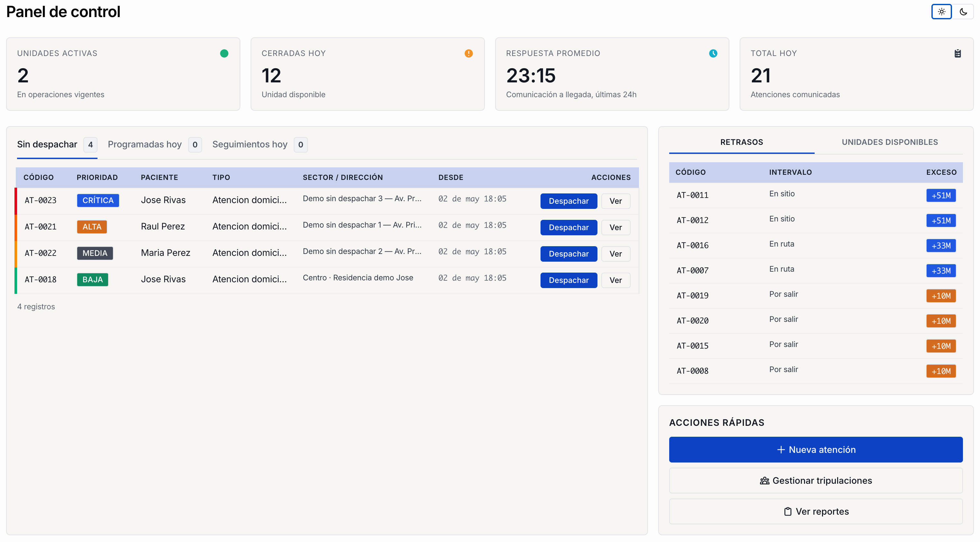The image size is (980, 542).
Task: Switch to Unidades Disponibles tab
Action: click(x=890, y=142)
